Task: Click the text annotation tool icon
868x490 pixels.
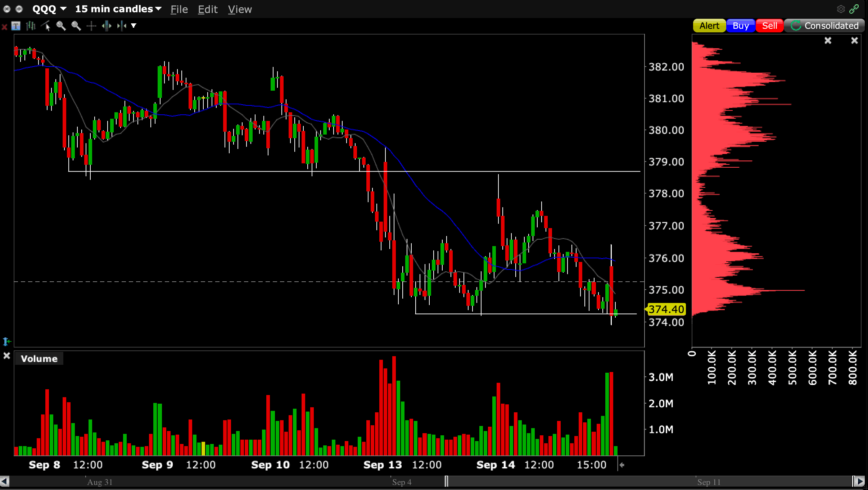Action: coord(16,26)
